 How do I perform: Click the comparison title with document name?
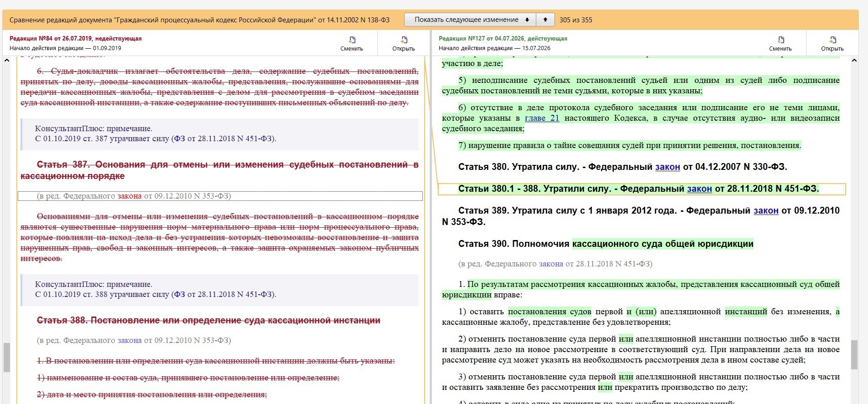200,20
